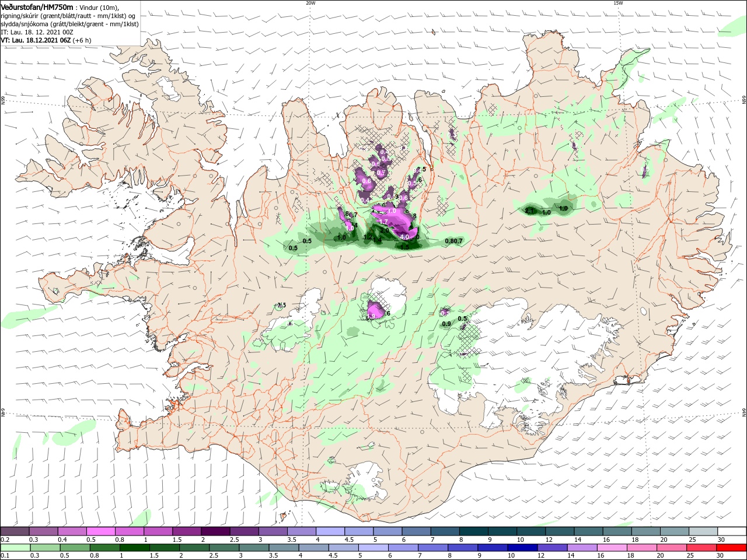747x560 pixels.
Task: Click the Veðurstofan/HM750m title text
Action: [x=37, y=7]
